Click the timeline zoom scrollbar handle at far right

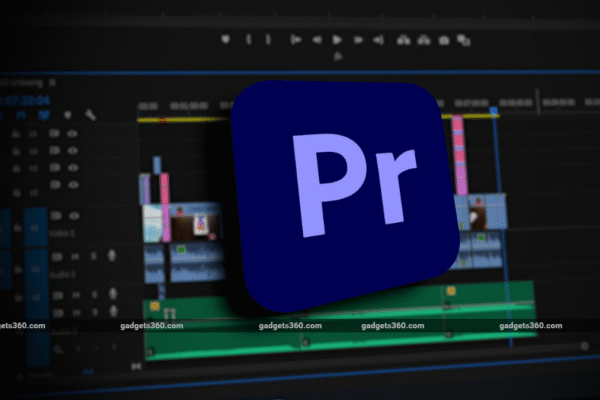584,346
